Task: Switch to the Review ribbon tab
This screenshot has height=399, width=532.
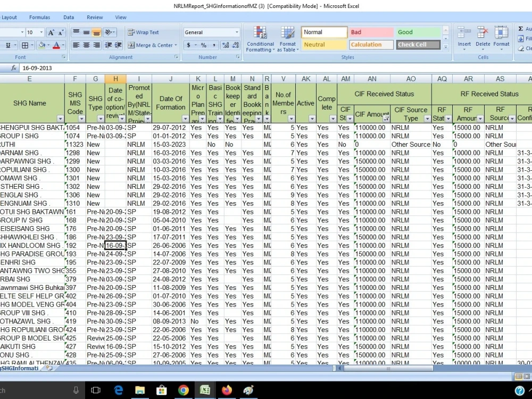Action: [x=95, y=17]
